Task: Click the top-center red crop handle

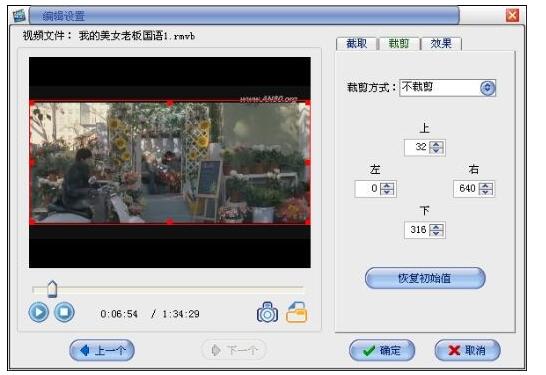Action: (170, 103)
